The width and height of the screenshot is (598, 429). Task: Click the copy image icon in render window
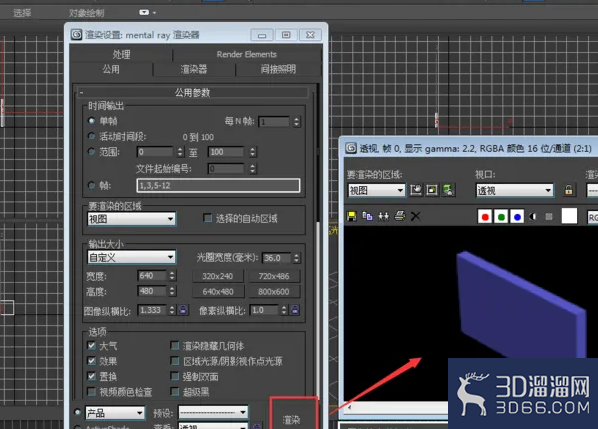pyautogui.click(x=367, y=217)
